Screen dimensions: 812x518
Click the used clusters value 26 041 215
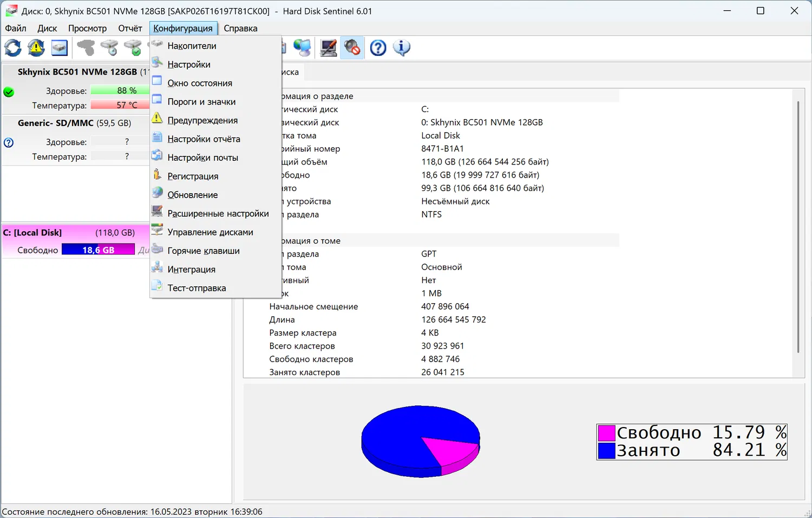(443, 372)
